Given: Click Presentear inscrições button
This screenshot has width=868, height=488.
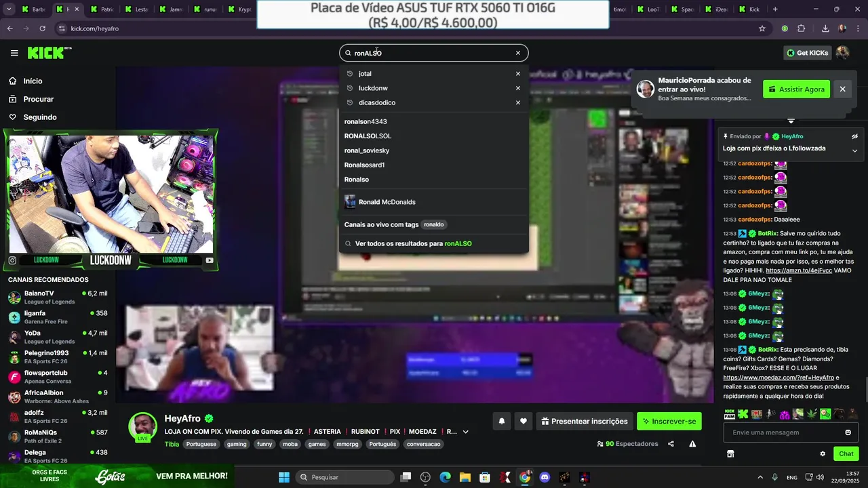Looking at the screenshot, I should click(585, 422).
